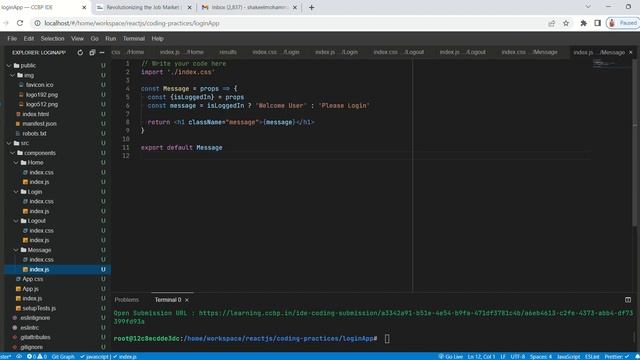Click the editor vertical scrollbar

[x=634, y=143]
